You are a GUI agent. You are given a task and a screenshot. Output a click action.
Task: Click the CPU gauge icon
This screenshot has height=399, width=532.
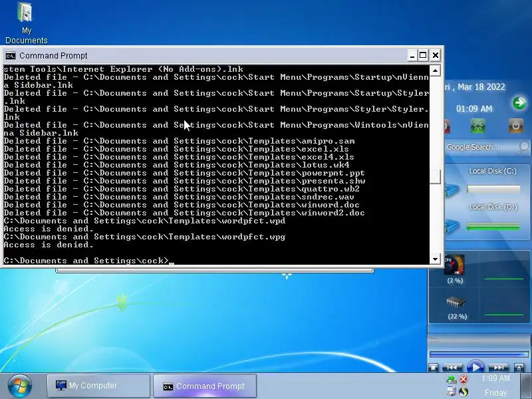pyautogui.click(x=454, y=265)
